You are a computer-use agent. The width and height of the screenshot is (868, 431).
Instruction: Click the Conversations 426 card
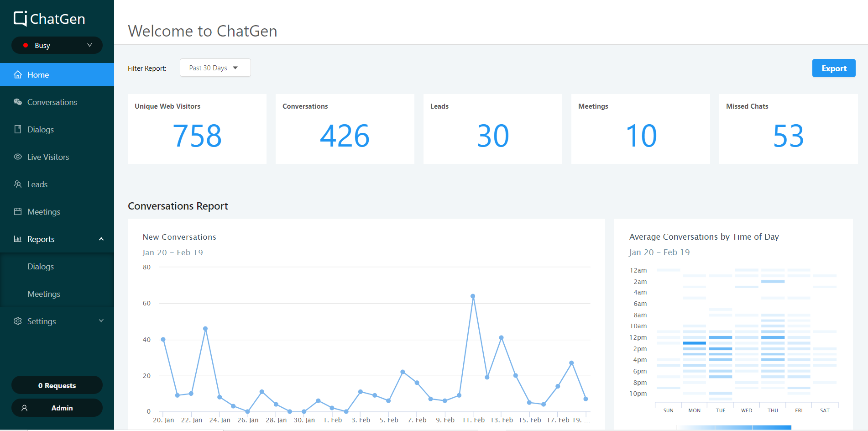(345, 129)
